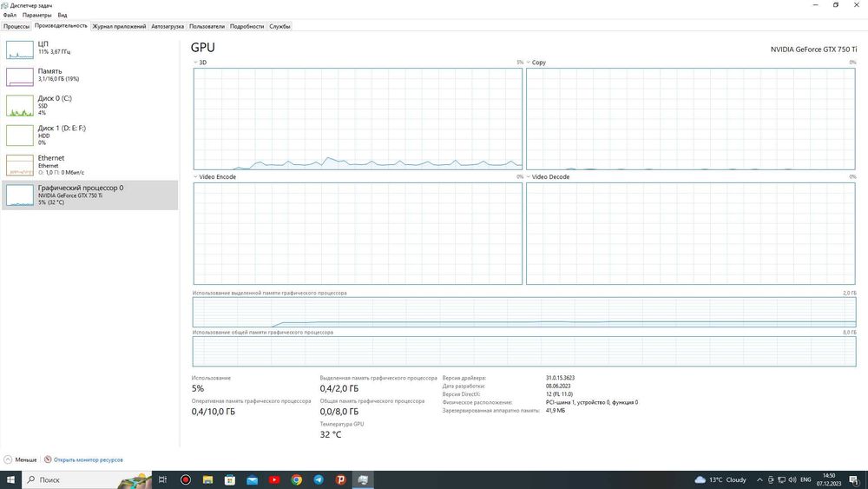Click the 41,9 МБ reserved memory value
Viewport: 868px width, 489px height.
[x=556, y=411]
